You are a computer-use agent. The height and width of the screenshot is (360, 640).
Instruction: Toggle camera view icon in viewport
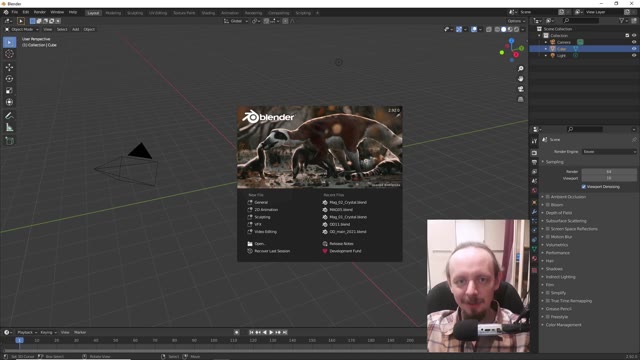[x=520, y=89]
